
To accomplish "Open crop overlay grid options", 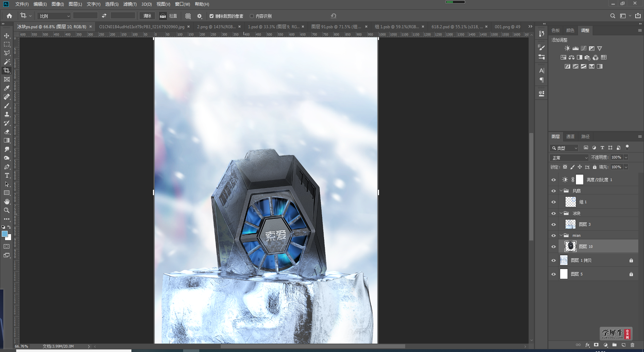I will pos(188,16).
